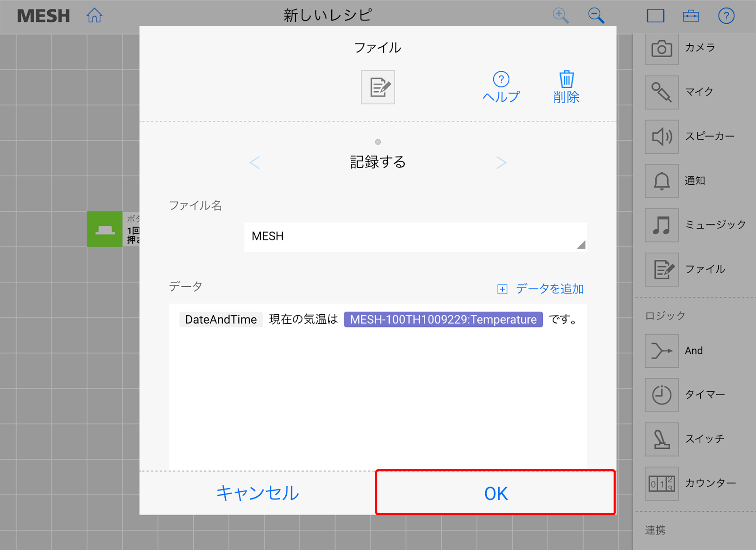Screen dimensions: 756x550
Task: Select the Switch logic block
Action: [661, 439]
